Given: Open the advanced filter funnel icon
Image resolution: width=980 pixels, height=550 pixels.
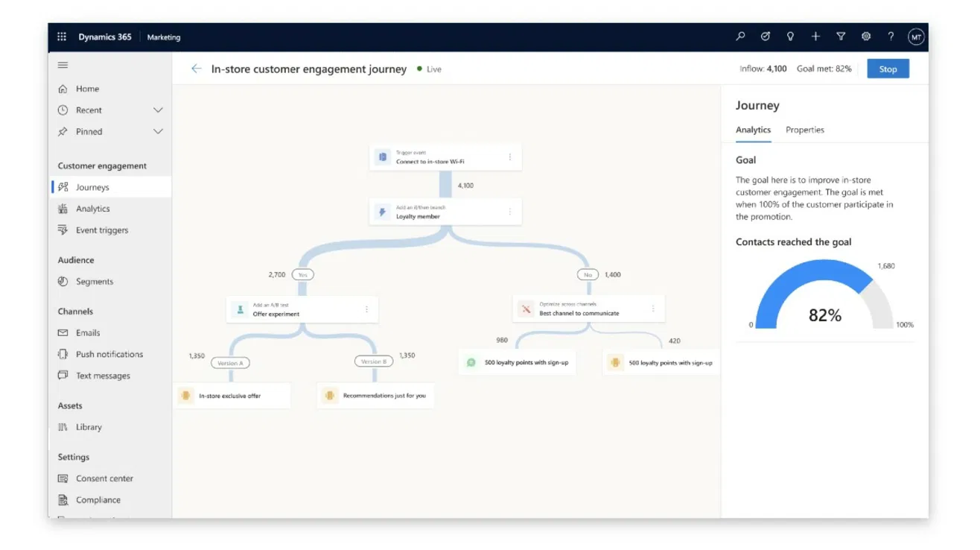Looking at the screenshot, I should coord(841,37).
